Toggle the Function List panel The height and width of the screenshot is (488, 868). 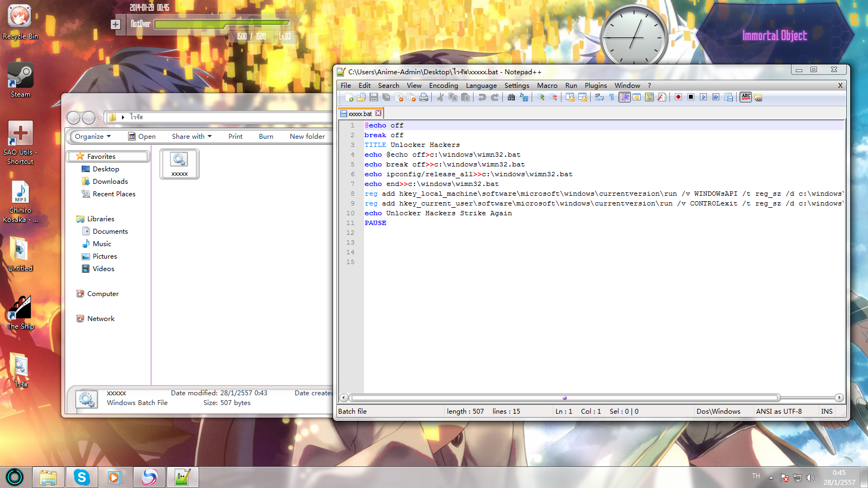click(661, 98)
